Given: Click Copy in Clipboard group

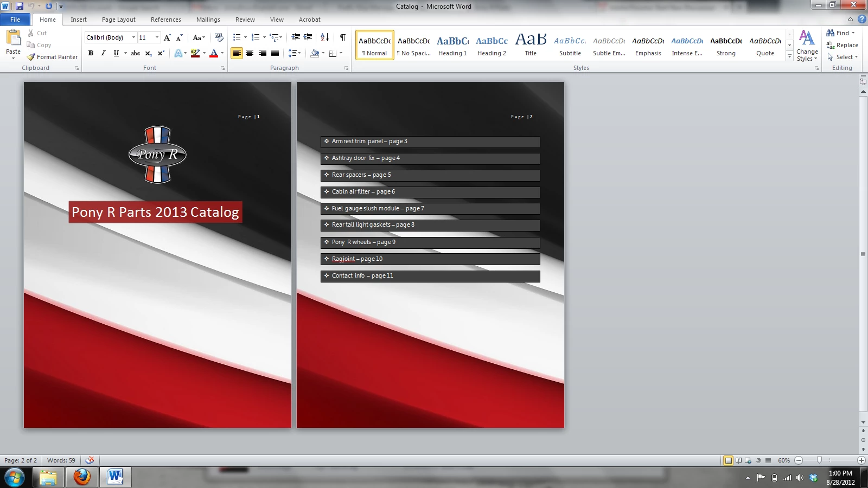Looking at the screenshot, I should click(39, 45).
